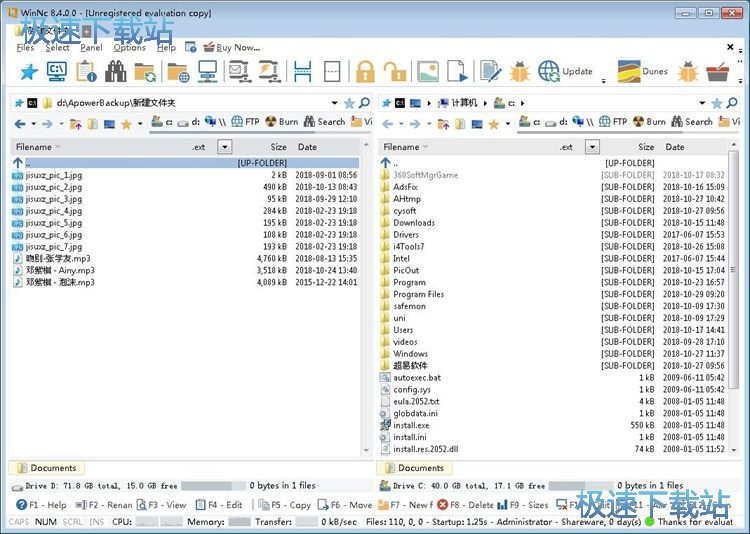The width and height of the screenshot is (750, 534).
Task: Click the binoculars search icon in toolbar
Action: pyautogui.click(x=116, y=71)
